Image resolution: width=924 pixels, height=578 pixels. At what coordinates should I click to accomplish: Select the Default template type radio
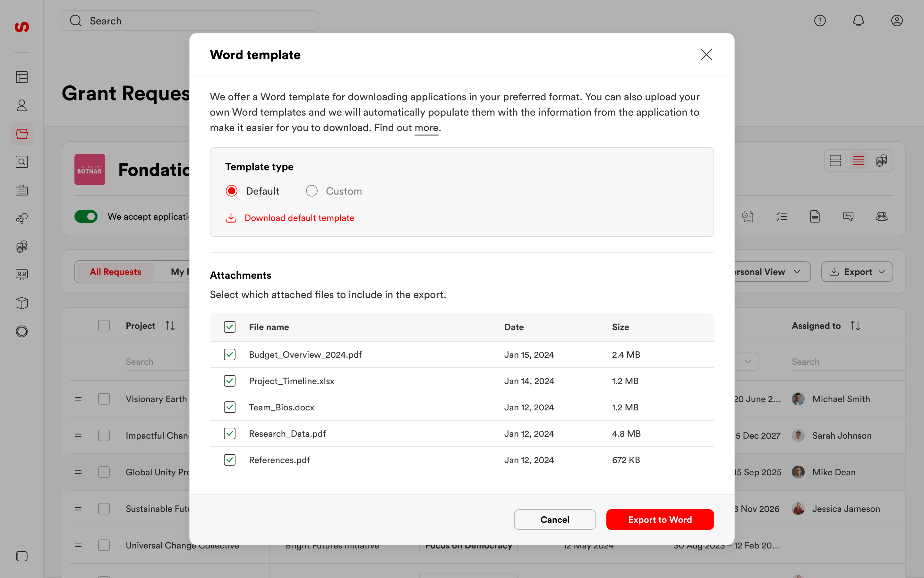coord(231,191)
